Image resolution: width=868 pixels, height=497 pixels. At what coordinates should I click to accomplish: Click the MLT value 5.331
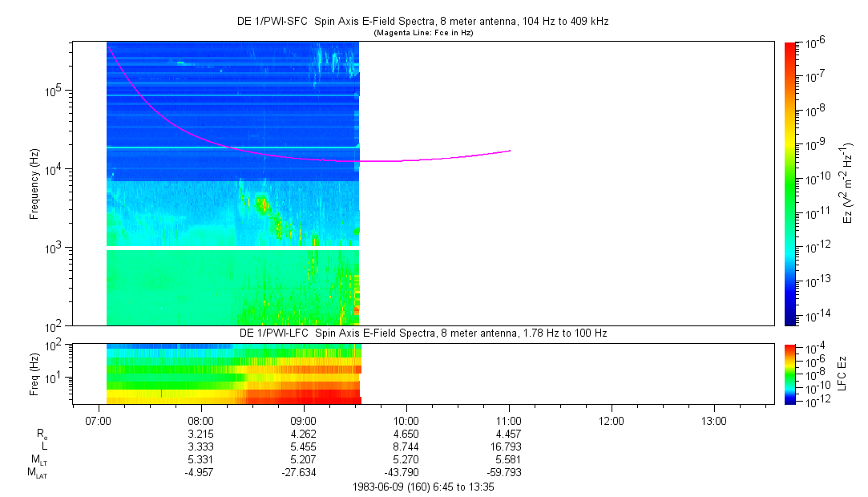[201, 459]
